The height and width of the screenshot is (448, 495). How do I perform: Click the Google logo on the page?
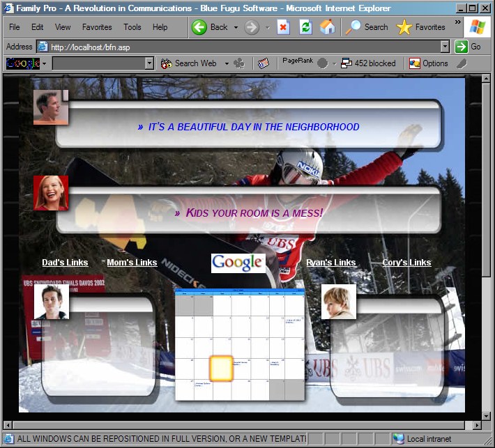(238, 263)
